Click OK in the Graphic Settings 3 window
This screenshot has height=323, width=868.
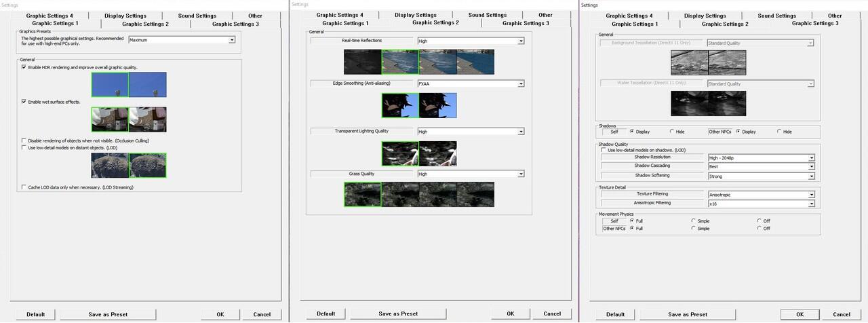800,315
